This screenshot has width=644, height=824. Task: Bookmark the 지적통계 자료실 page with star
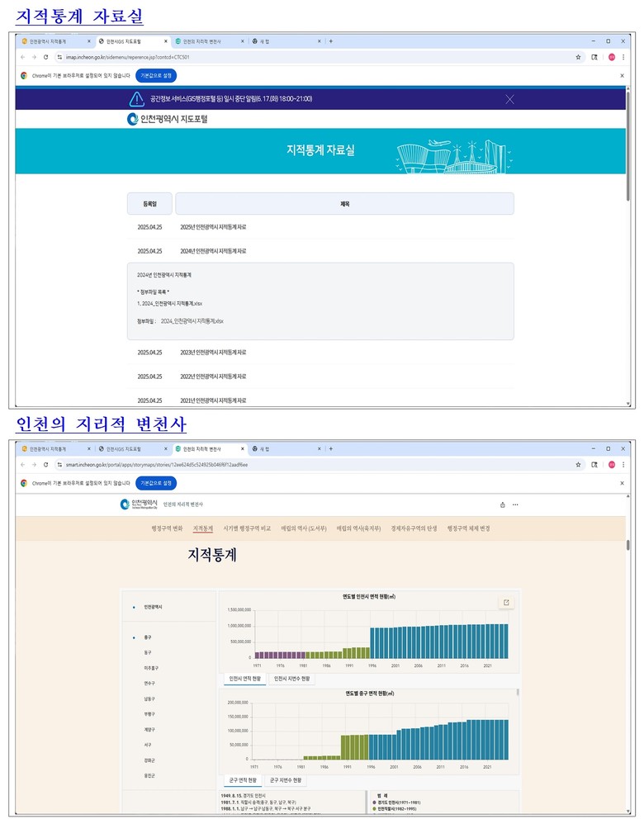coord(578,57)
